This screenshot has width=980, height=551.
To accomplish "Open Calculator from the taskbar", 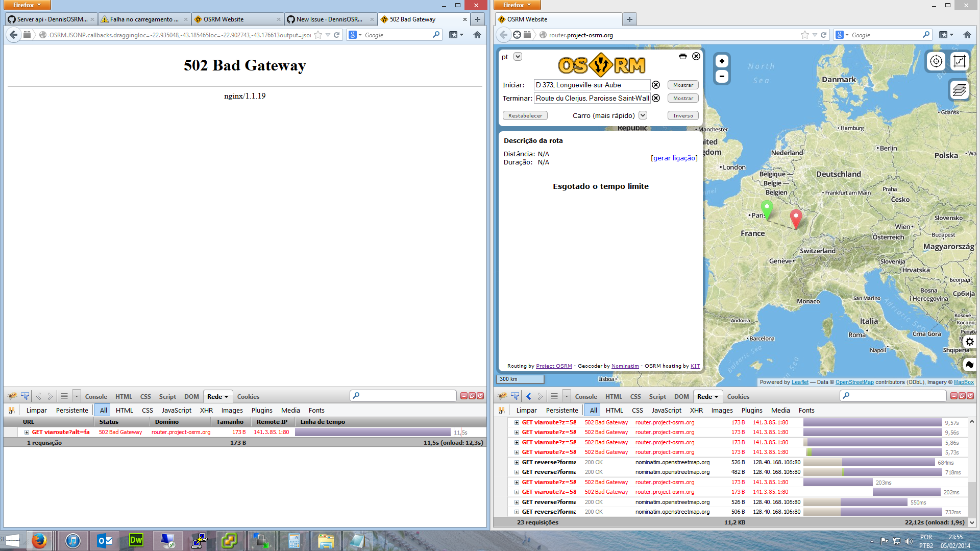I will tap(294, 540).
